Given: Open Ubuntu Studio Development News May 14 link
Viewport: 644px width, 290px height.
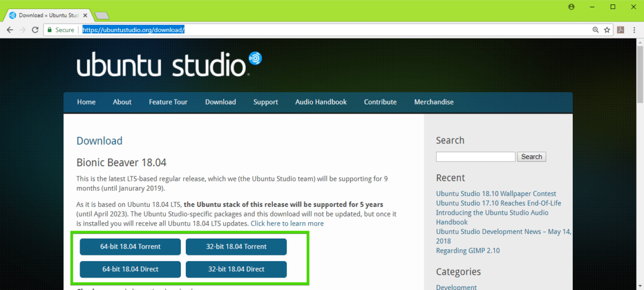Looking at the screenshot, I should [x=503, y=236].
